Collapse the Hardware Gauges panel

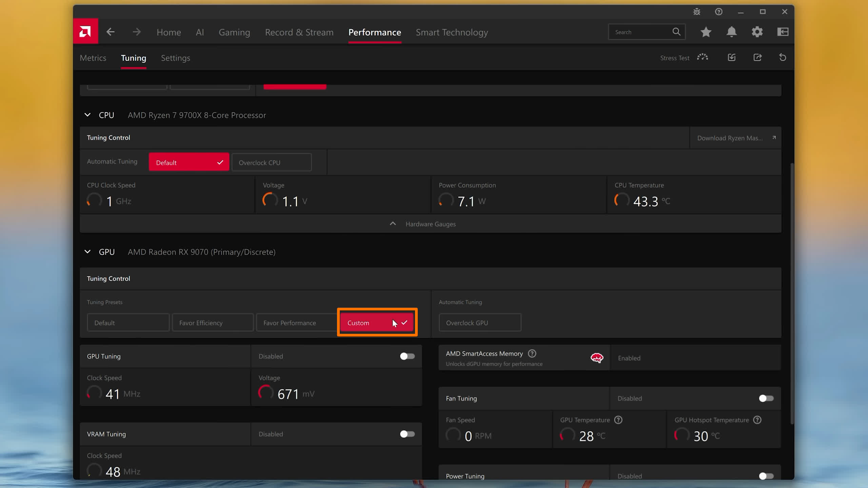[431, 224]
